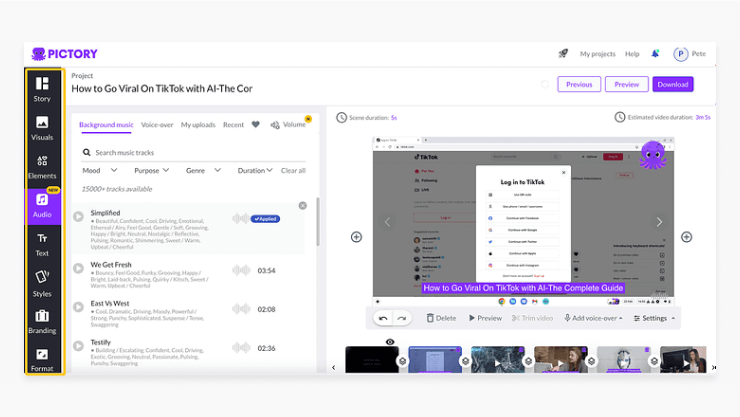This screenshot has height=417, width=740.
Task: Undo the last action
Action: (383, 318)
